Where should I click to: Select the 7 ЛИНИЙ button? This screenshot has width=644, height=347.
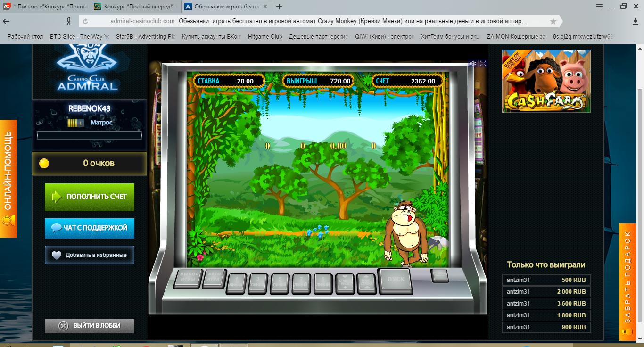[x=302, y=283]
